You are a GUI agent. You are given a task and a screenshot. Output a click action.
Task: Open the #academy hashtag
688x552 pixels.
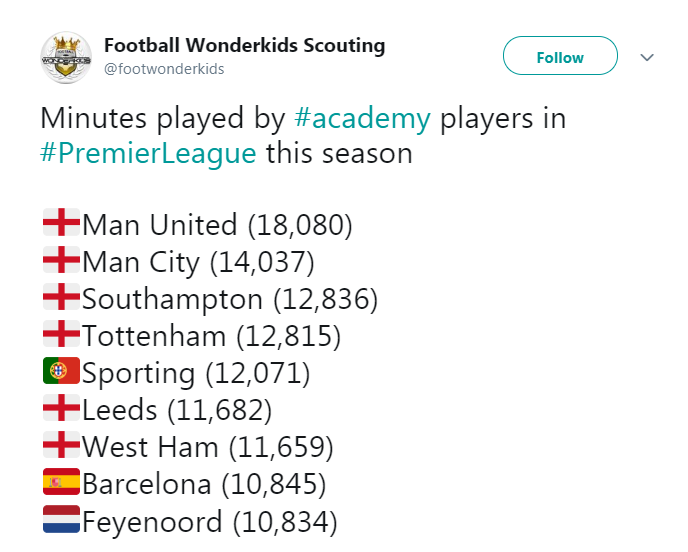(x=362, y=118)
